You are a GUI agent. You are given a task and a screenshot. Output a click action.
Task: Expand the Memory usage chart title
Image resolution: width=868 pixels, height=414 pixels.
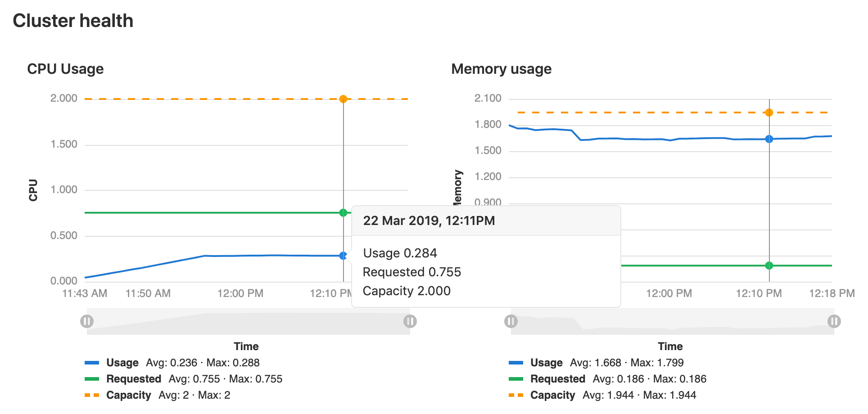[501, 68]
